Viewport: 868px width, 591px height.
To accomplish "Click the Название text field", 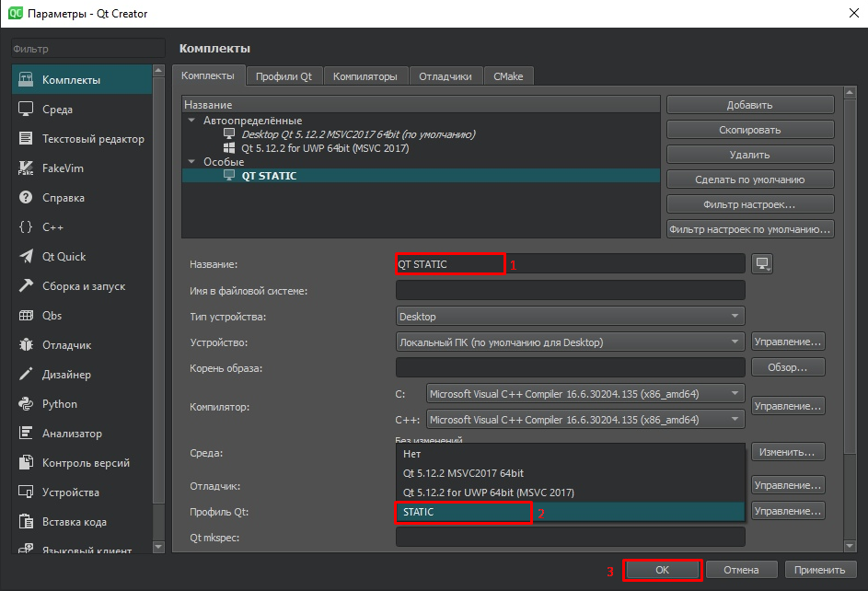I will [570, 264].
